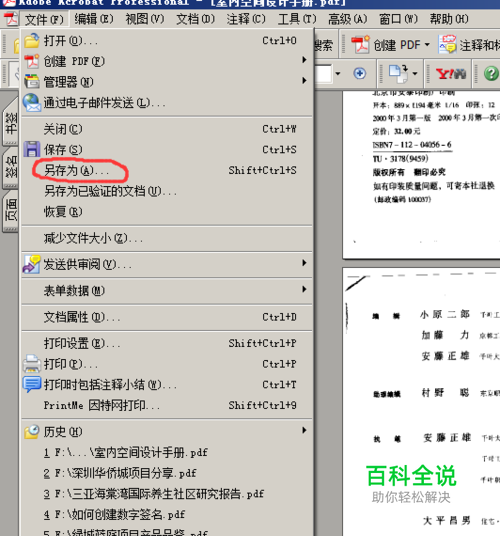Image resolution: width=500 pixels, height=536 pixels.
Task: Expand the 发送供审阅 submenu
Action: click(167, 264)
